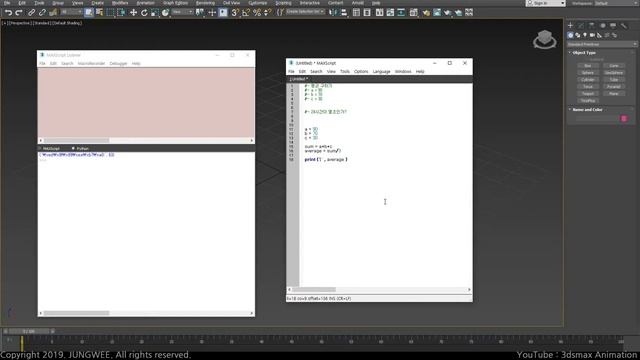640x360 pixels.
Task: Click the Cylinder primitive button
Action: click(587, 80)
